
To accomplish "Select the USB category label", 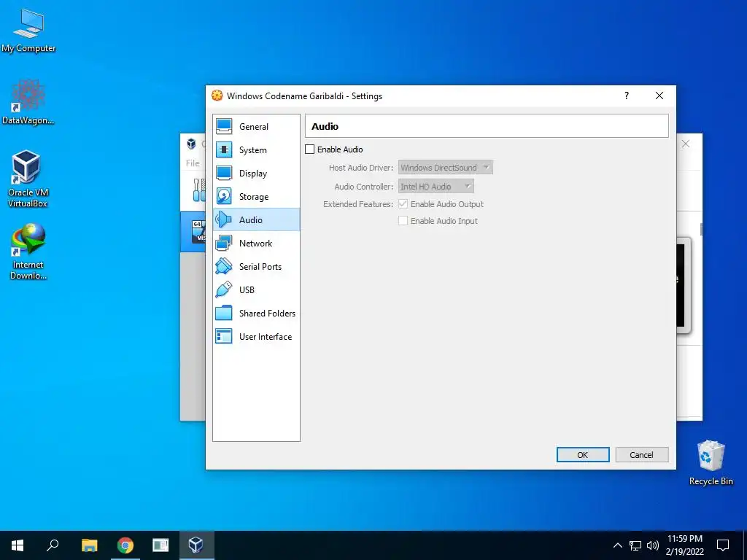I will 247,290.
